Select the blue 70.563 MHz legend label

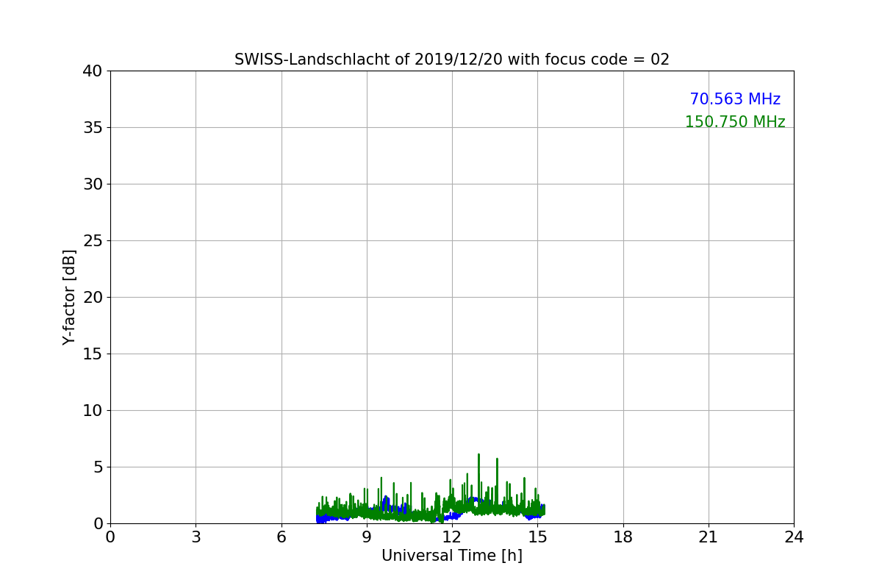pyautogui.click(x=735, y=99)
